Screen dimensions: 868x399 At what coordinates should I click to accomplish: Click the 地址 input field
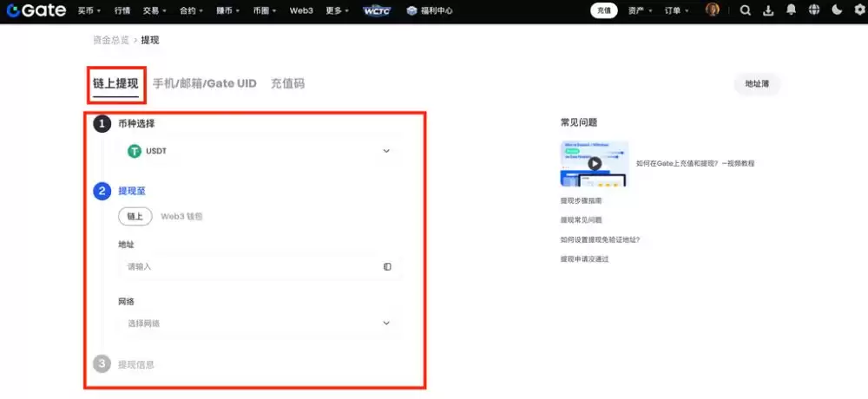(252, 266)
